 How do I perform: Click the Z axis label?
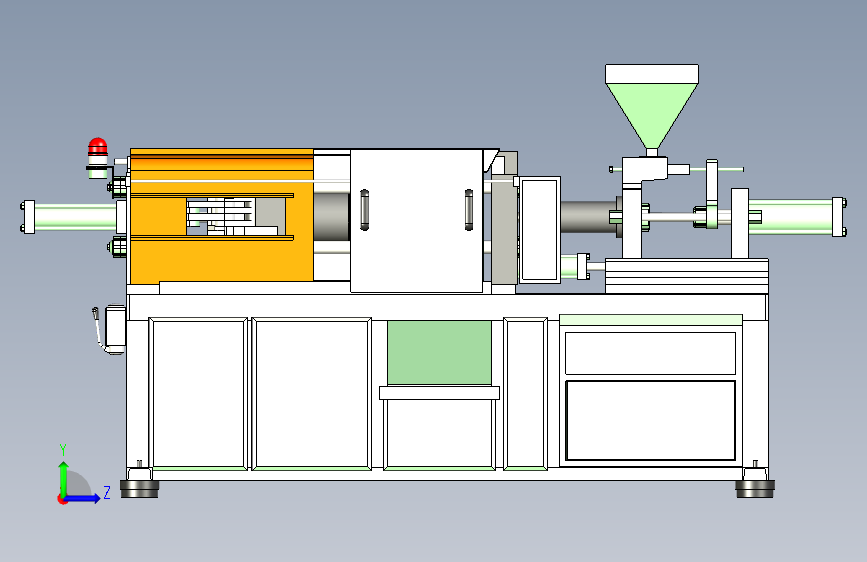(x=107, y=492)
